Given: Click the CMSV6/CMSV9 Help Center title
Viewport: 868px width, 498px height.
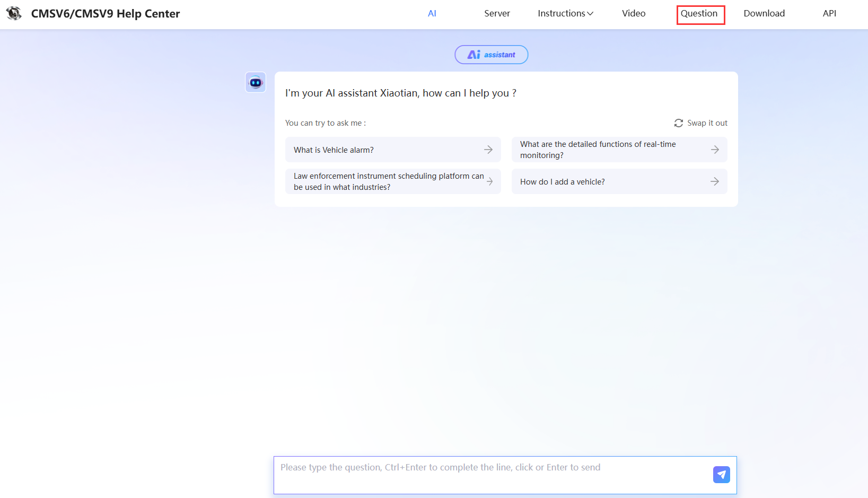Looking at the screenshot, I should pyautogui.click(x=106, y=14).
